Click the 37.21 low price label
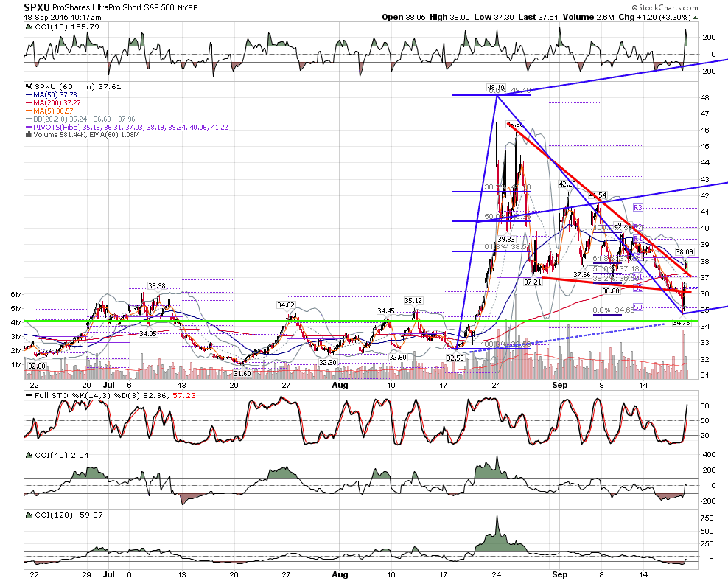 [533, 282]
